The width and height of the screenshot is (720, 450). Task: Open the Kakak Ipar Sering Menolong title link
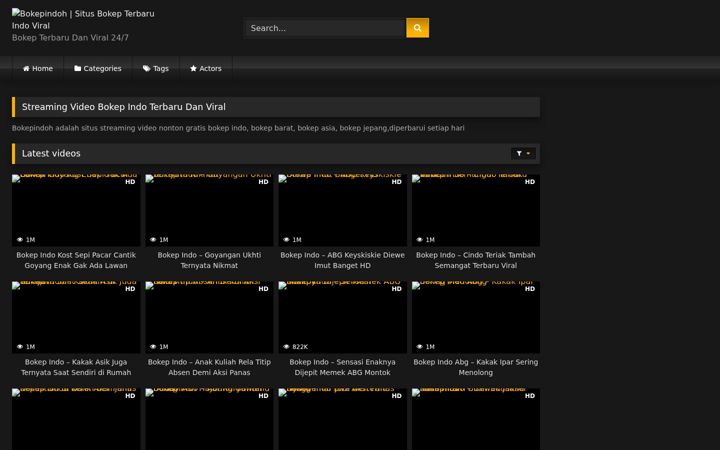point(476,367)
